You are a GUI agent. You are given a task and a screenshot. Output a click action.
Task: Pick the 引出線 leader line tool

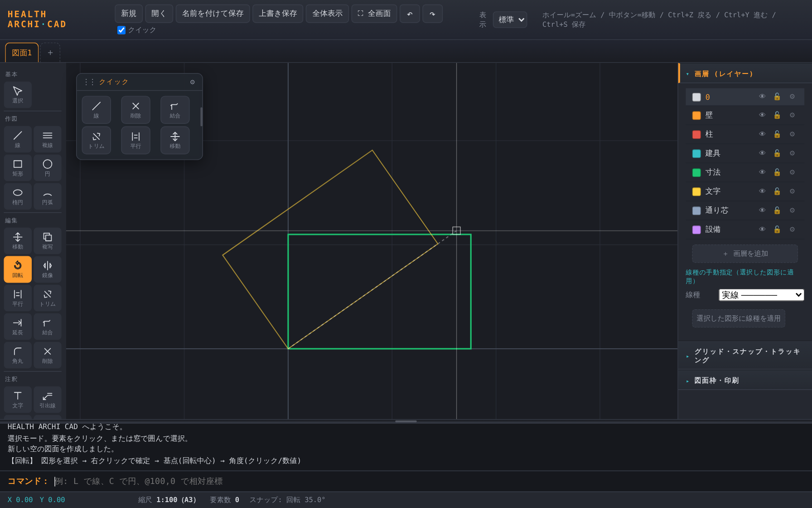coord(48,399)
